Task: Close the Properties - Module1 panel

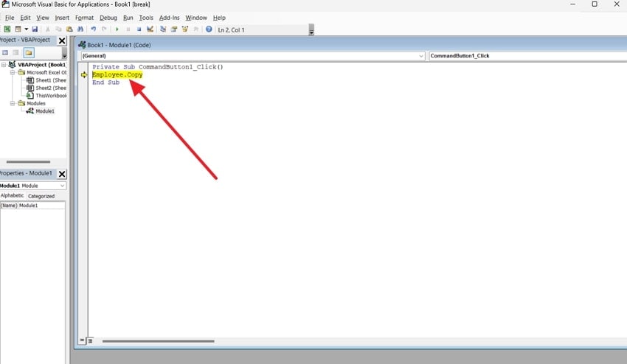Action: (x=61, y=174)
